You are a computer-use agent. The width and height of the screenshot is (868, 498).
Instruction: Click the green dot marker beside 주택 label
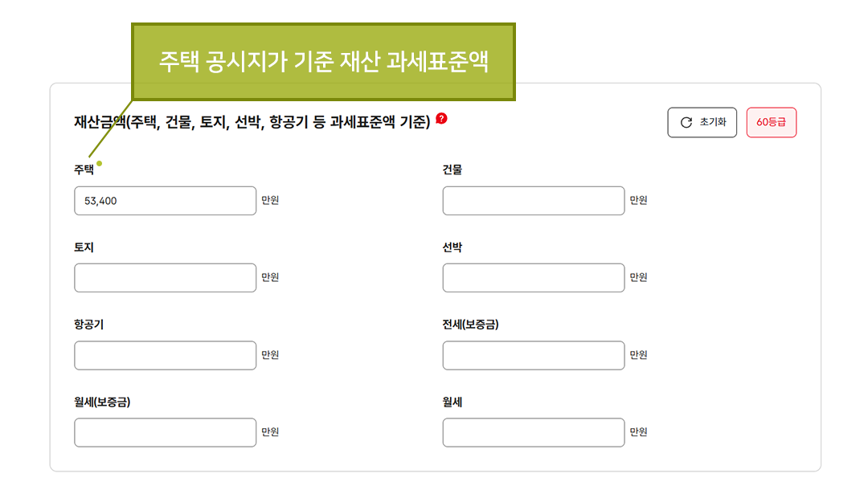[100, 162]
